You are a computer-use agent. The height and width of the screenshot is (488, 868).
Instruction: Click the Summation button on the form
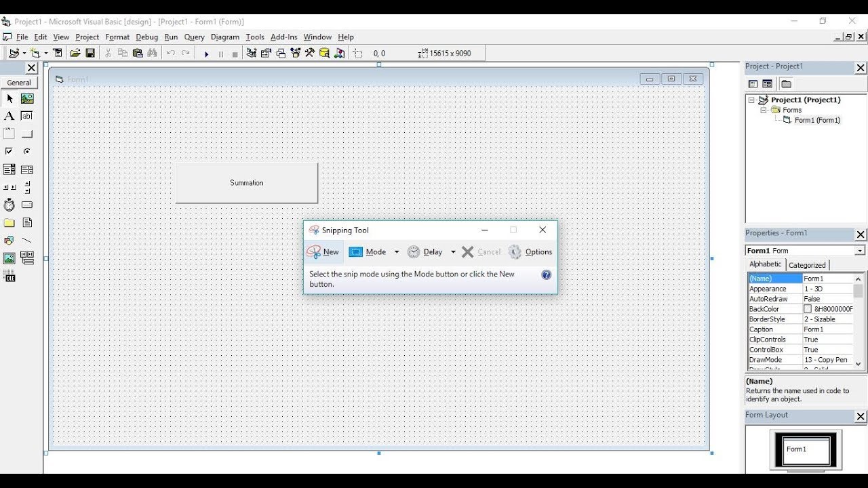tap(247, 183)
